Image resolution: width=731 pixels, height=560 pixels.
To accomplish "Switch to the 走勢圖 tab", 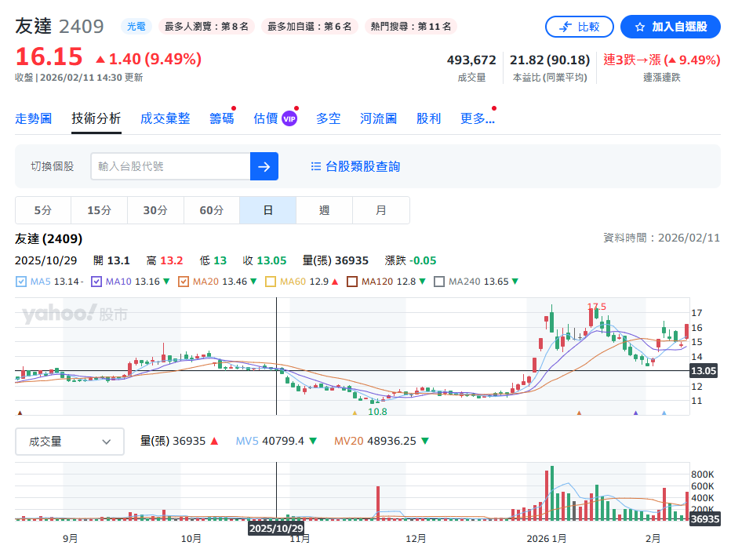I will click(x=33, y=118).
